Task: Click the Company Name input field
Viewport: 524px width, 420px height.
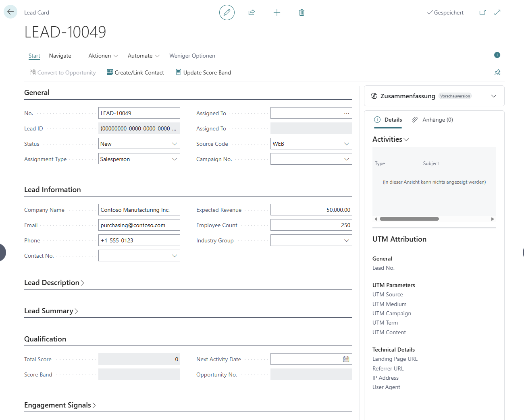Action: [x=139, y=210]
